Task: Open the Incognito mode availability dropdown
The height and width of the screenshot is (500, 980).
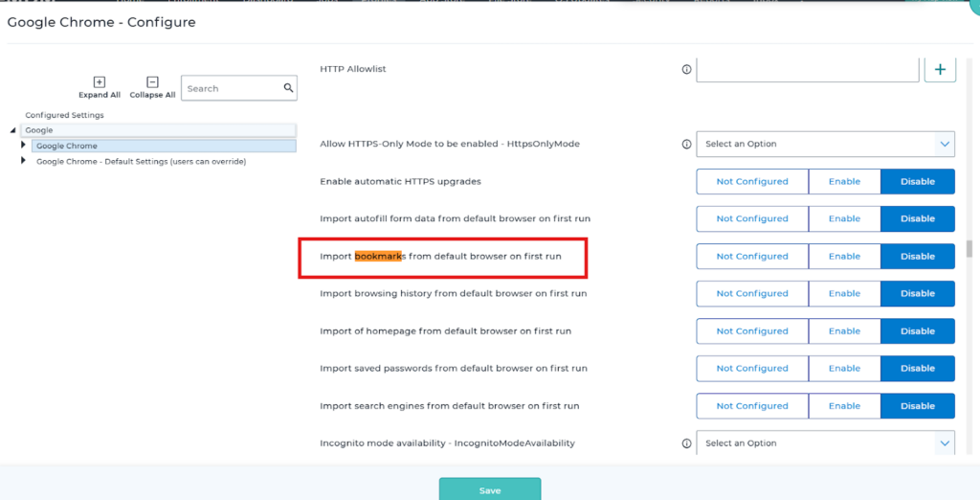Action: point(825,443)
